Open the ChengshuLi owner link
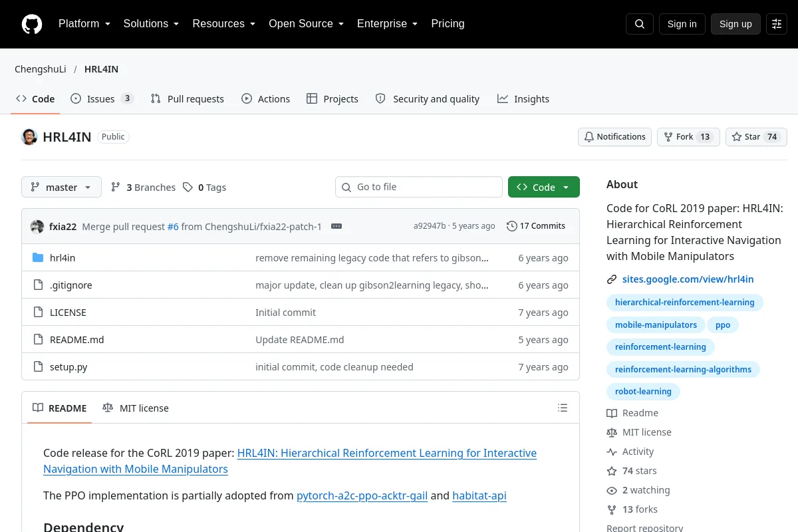This screenshot has height=532, width=798. point(41,69)
